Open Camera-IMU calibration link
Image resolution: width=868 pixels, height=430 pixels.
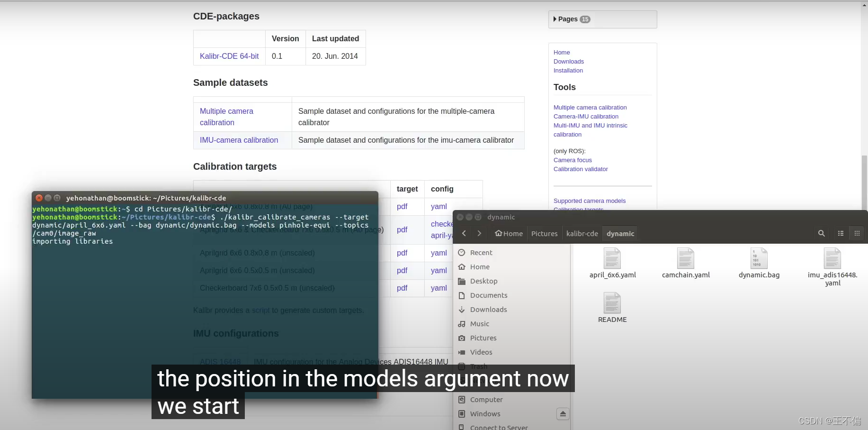[586, 116]
